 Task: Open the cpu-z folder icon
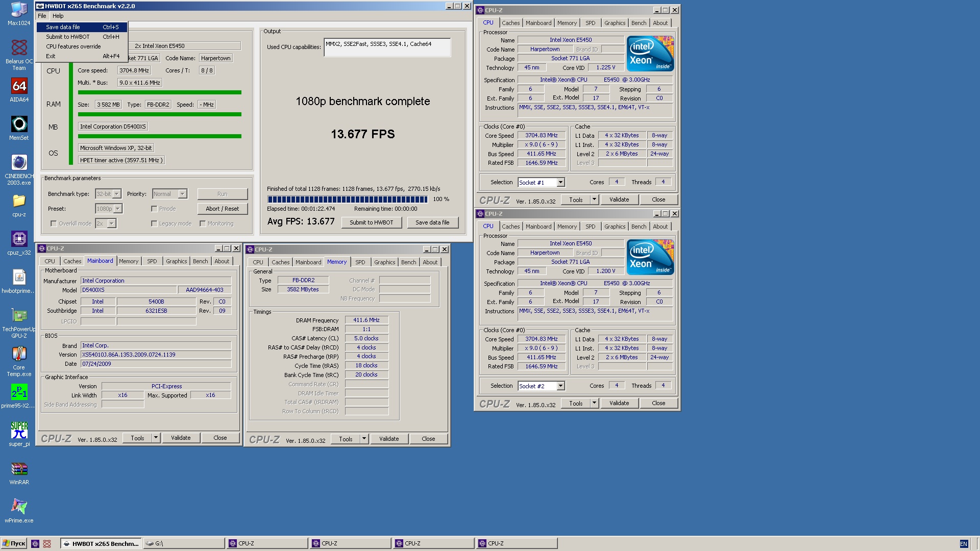[x=19, y=206]
